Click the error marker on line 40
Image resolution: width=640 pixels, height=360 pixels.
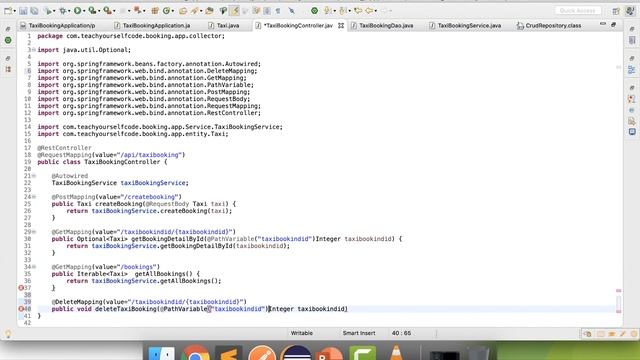(21, 309)
